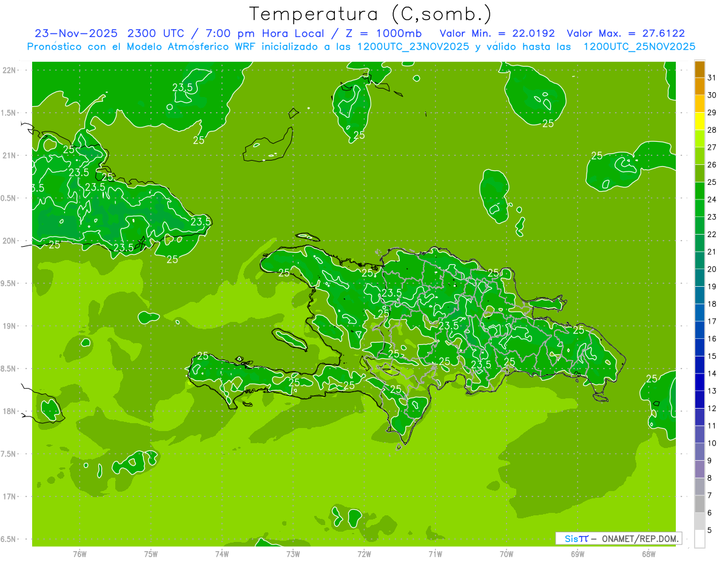Click the 18N latitude axis label
Screen dimensions: 728x562
point(10,411)
